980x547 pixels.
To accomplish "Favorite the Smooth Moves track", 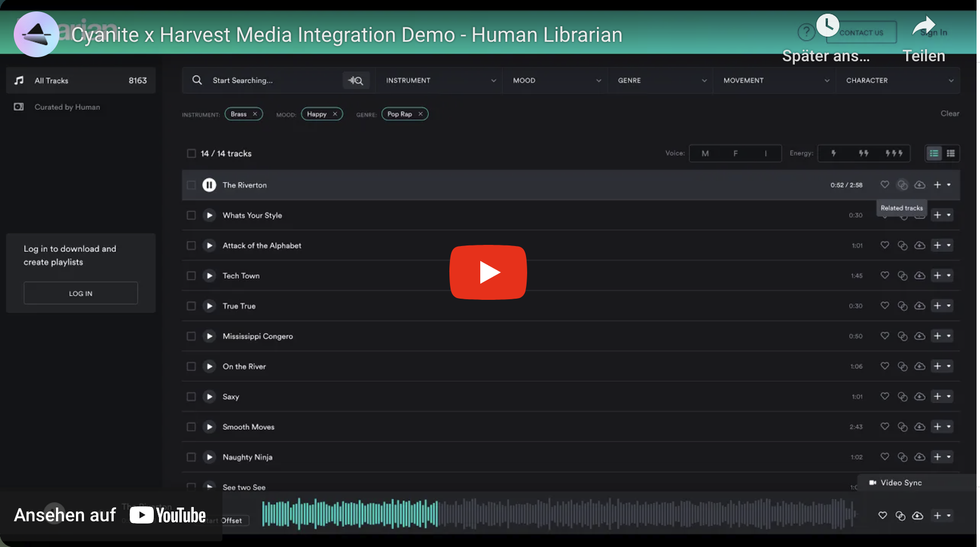I will [x=885, y=426].
